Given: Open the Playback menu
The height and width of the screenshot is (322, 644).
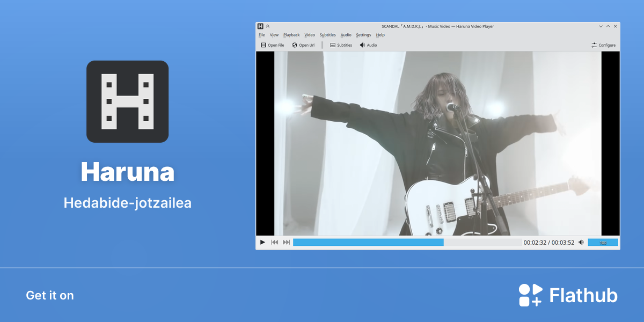Looking at the screenshot, I should click(291, 35).
